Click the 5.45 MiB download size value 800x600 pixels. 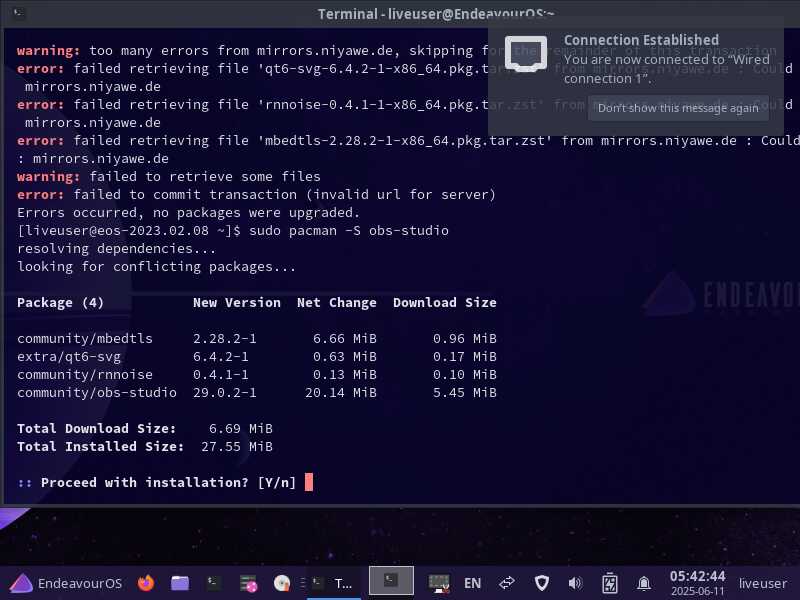point(464,392)
